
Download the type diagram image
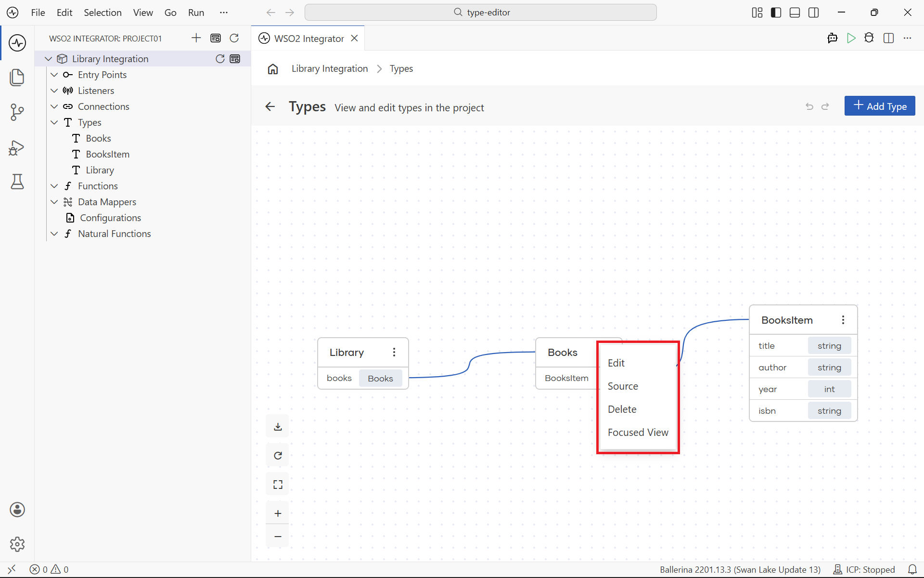278,427
